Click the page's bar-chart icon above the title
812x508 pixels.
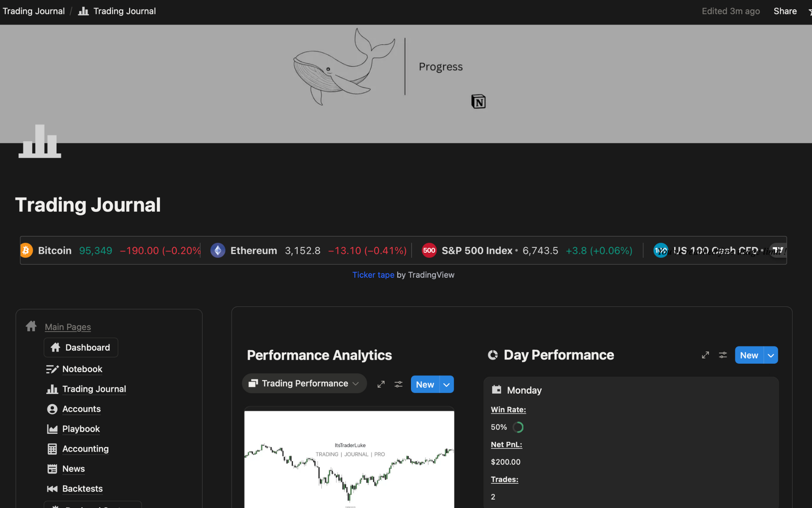point(40,141)
